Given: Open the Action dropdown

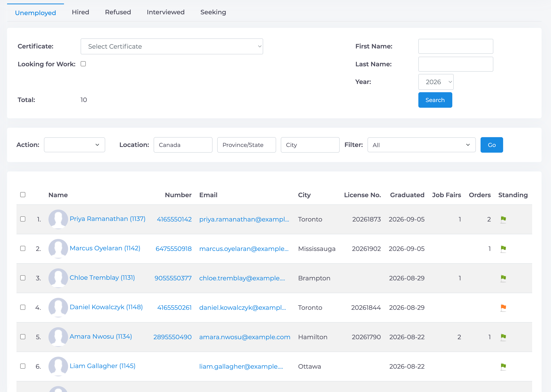Looking at the screenshot, I should pyautogui.click(x=75, y=145).
